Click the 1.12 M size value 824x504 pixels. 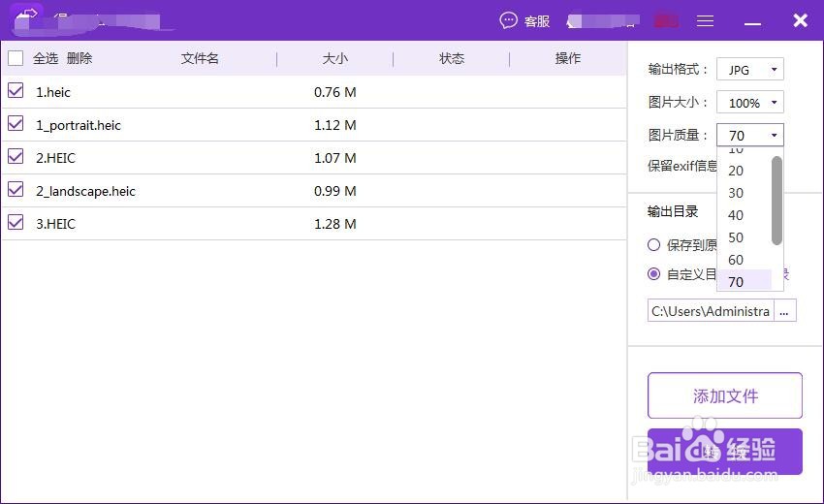(334, 125)
